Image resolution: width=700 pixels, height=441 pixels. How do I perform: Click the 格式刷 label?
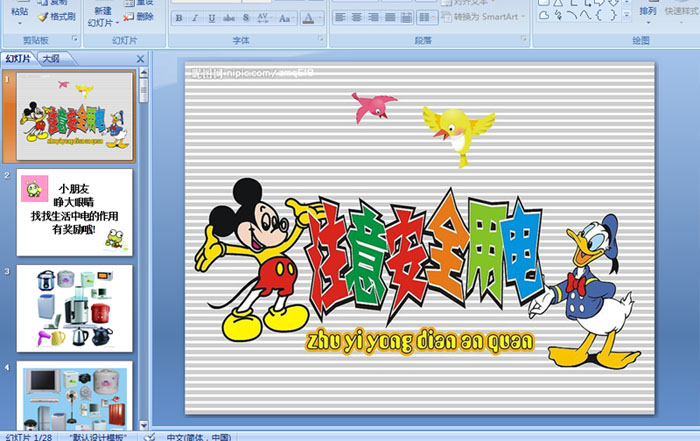(62, 17)
